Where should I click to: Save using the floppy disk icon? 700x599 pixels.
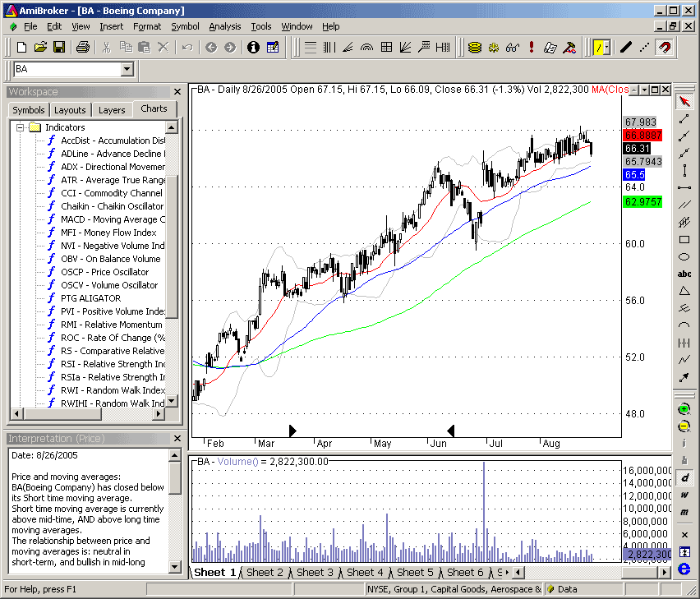coord(59,47)
